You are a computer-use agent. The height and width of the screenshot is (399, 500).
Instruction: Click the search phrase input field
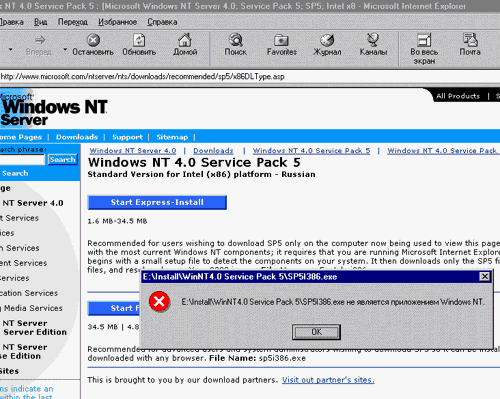22,160
